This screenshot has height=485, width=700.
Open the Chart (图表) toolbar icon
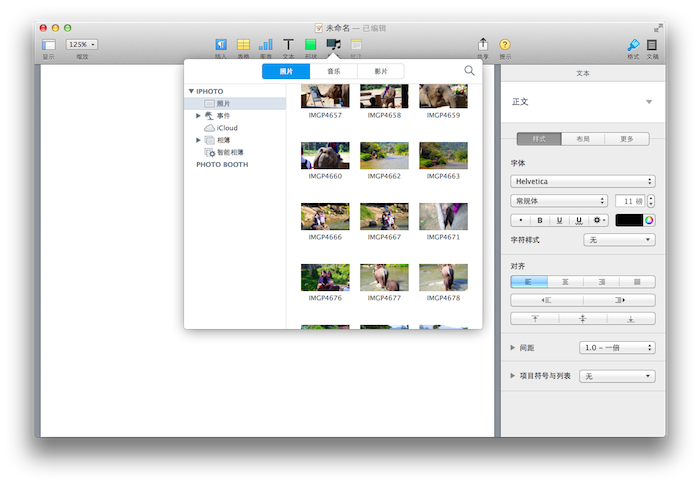tap(266, 45)
